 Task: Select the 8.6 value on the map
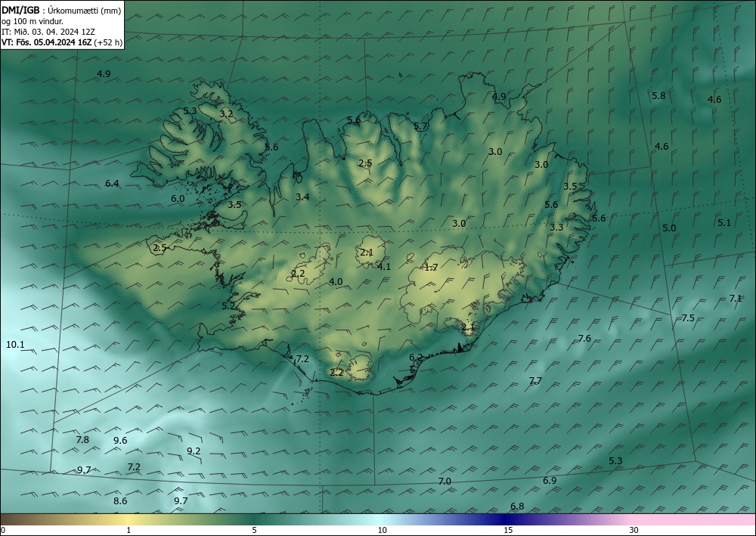[x=120, y=500]
